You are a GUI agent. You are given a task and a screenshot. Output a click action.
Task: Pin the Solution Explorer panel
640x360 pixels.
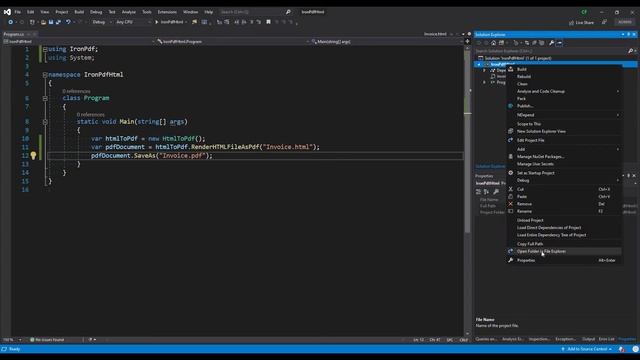(629, 34)
